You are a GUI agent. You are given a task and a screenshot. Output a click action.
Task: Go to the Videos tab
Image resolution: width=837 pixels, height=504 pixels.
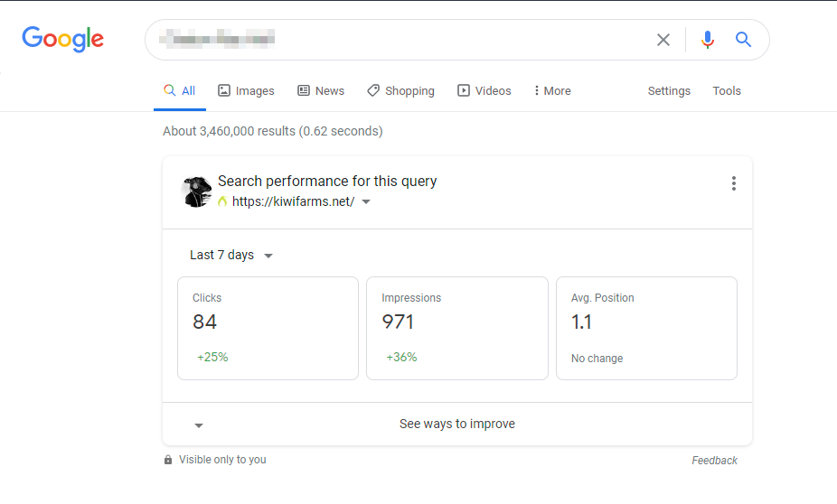coord(484,90)
